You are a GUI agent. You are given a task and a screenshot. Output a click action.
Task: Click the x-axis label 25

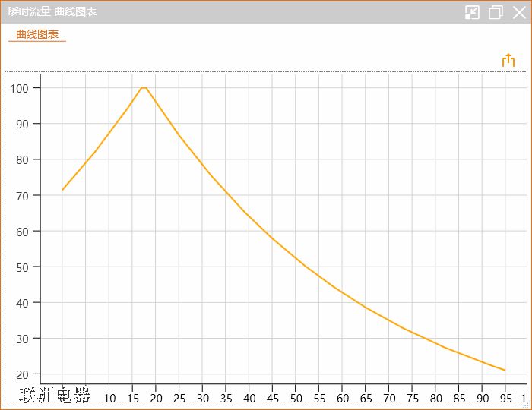click(179, 399)
